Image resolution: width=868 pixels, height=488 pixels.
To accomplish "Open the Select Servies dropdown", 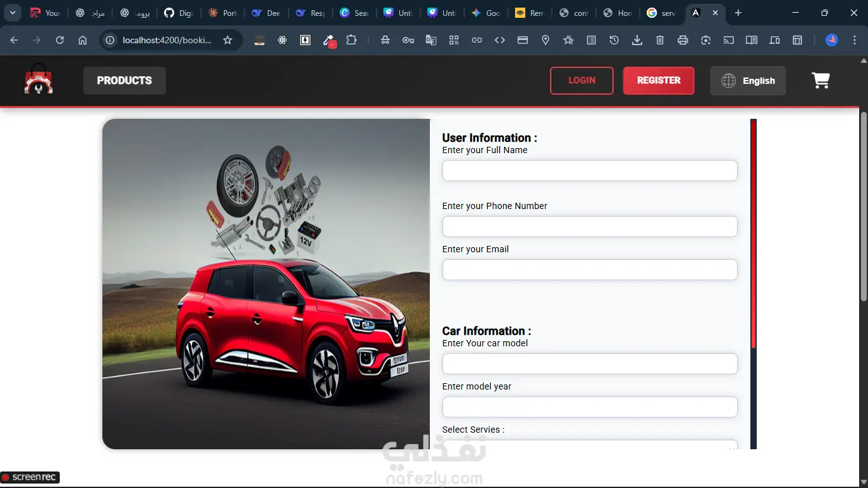I will point(589,445).
